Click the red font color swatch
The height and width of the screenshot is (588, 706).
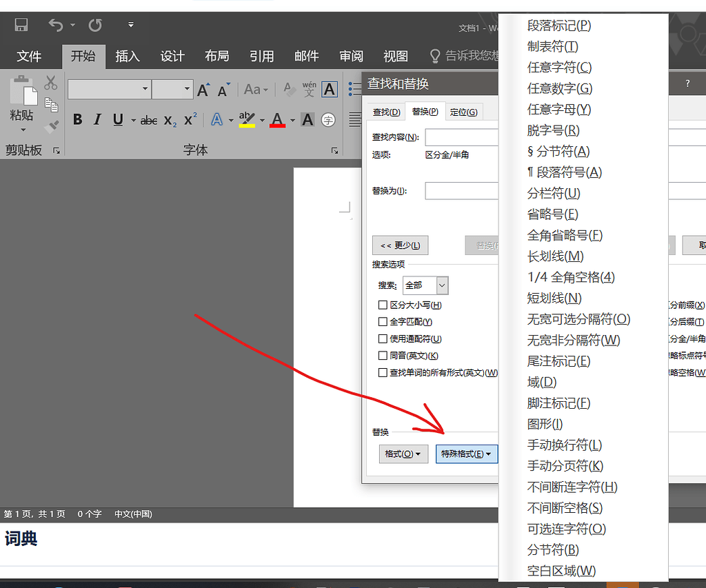coord(278,120)
